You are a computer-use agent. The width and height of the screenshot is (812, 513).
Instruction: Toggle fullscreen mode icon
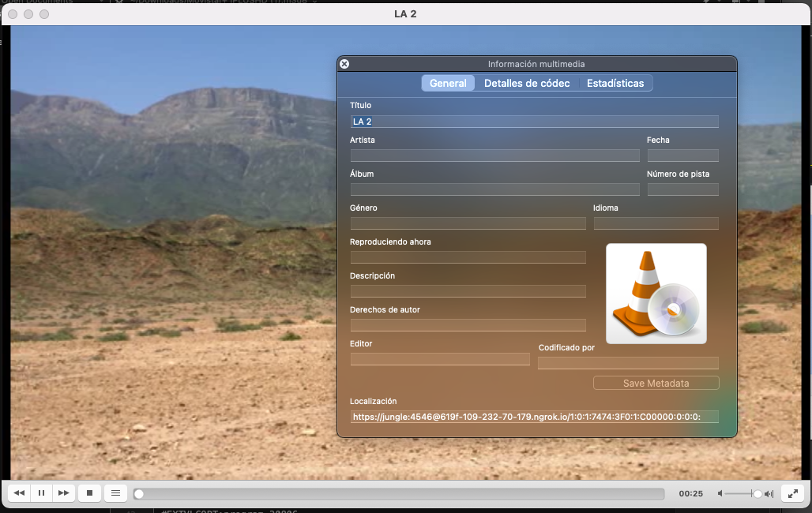(x=792, y=493)
